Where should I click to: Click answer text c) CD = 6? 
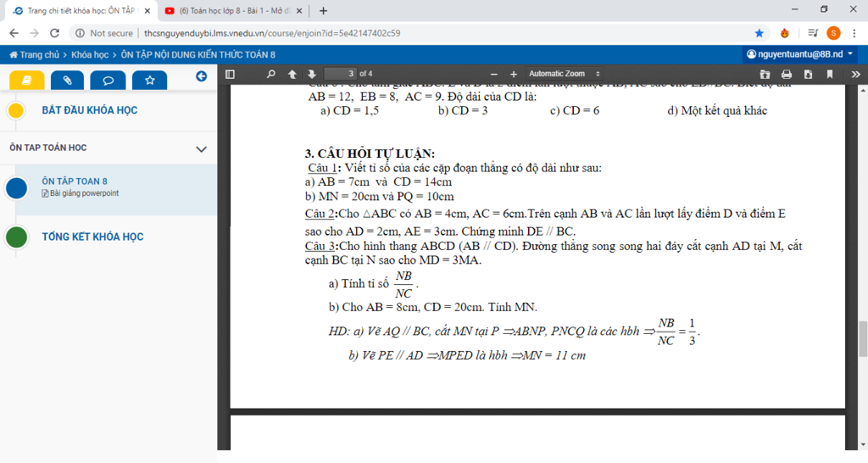[x=575, y=111]
